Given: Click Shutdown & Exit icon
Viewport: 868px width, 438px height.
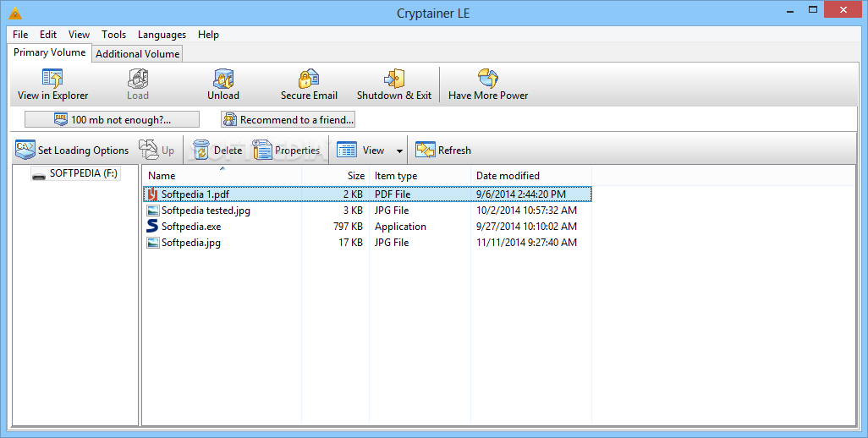Looking at the screenshot, I should 394,79.
